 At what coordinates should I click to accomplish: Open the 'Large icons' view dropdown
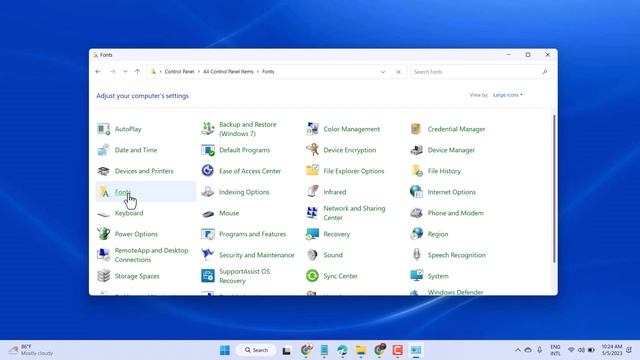[508, 95]
